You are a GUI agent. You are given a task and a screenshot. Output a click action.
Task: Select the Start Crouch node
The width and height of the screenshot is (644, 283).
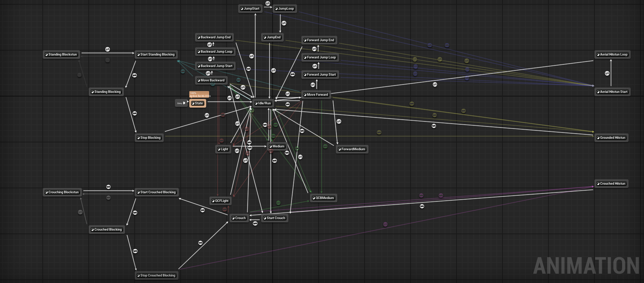(274, 218)
